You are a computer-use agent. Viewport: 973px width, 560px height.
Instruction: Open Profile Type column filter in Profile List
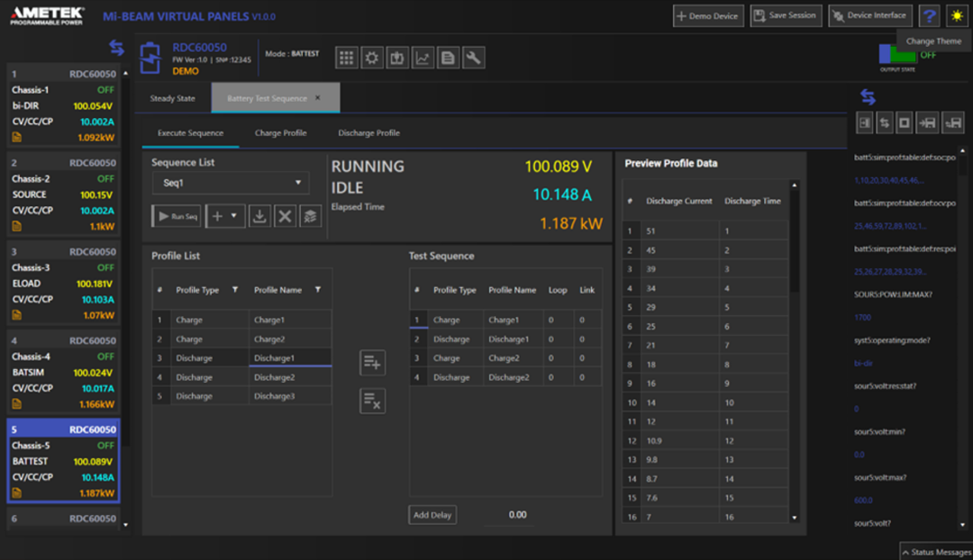click(235, 290)
